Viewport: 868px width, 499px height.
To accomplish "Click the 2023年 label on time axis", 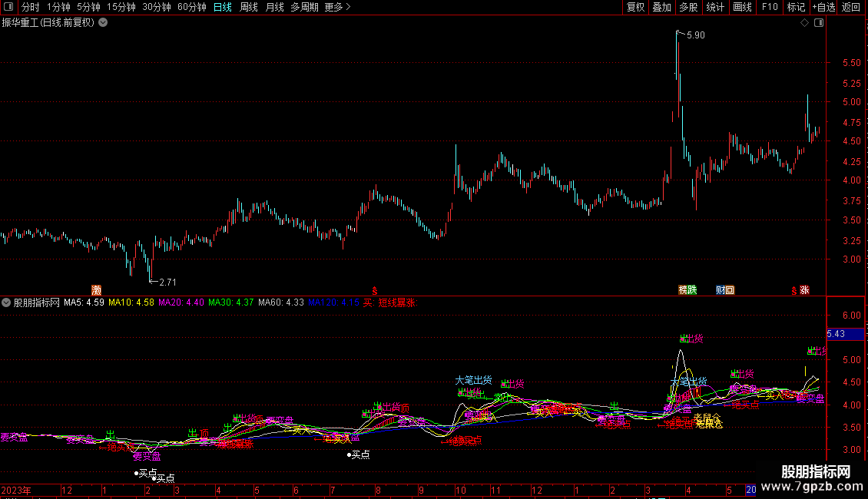I will click(16, 491).
